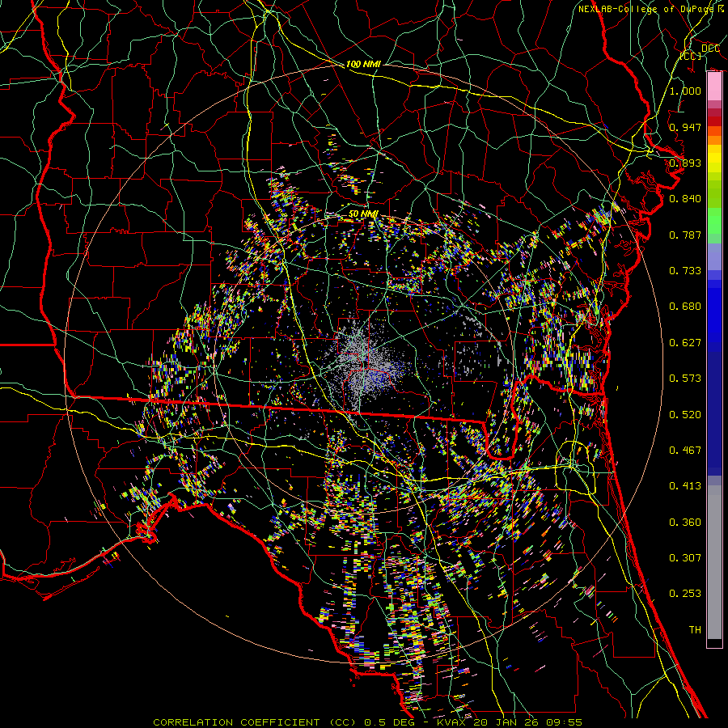Click the TH threshold label on legend

pos(694,629)
